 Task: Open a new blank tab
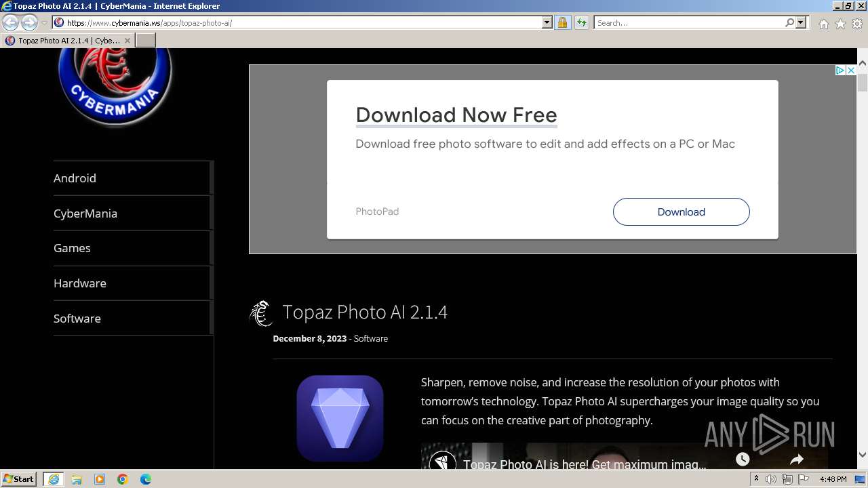click(146, 40)
